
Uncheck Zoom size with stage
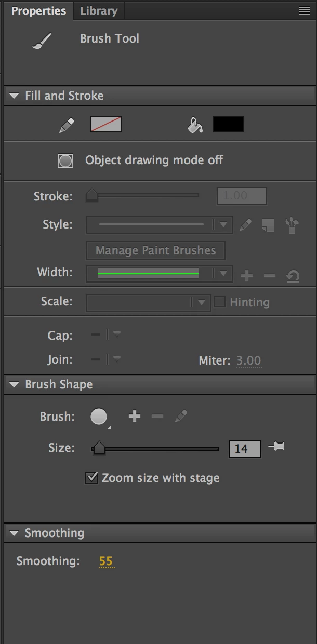click(x=91, y=478)
